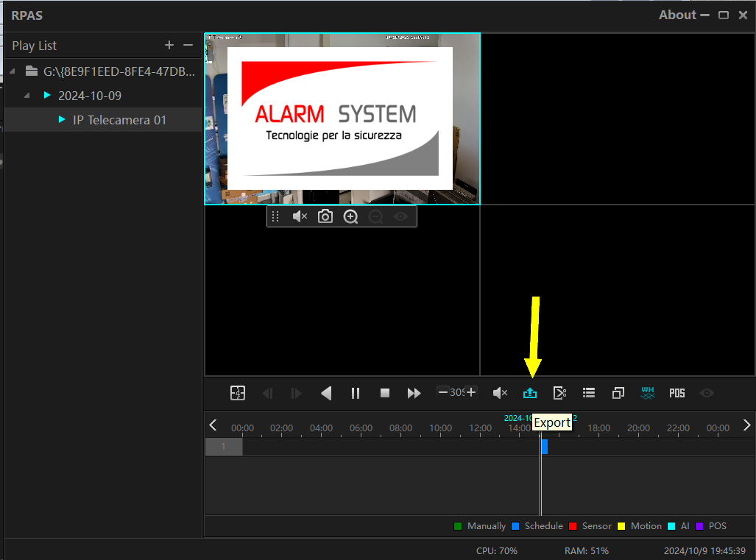Image resolution: width=756 pixels, height=560 pixels.
Task: Step to next frame
Action: [x=296, y=393]
